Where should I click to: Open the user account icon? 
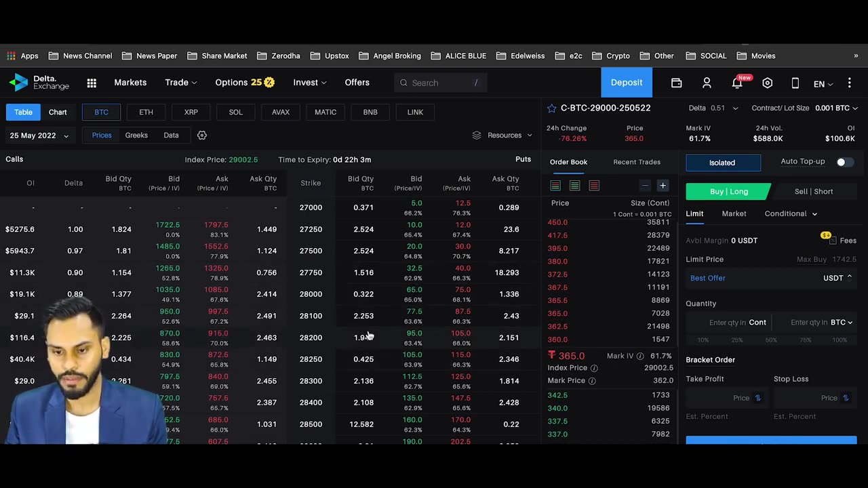707,83
